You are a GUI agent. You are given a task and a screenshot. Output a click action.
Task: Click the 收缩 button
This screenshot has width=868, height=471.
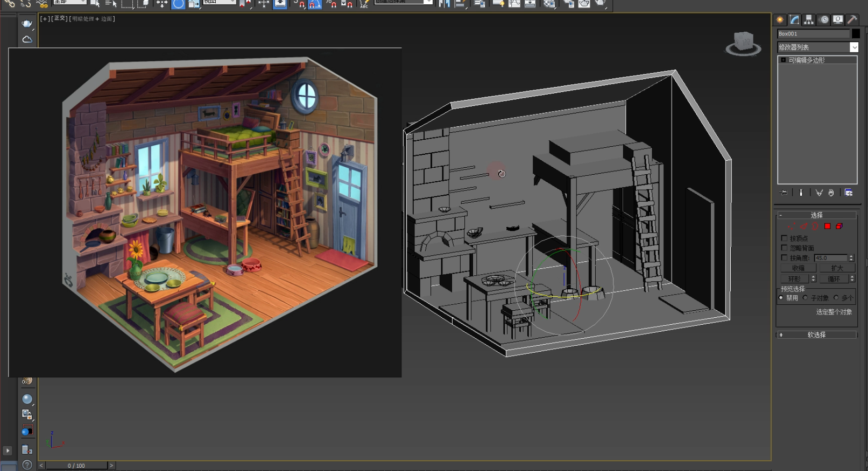pyautogui.click(x=799, y=268)
